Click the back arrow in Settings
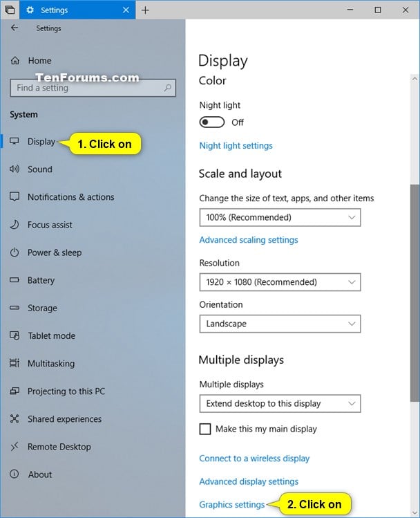 click(x=15, y=28)
